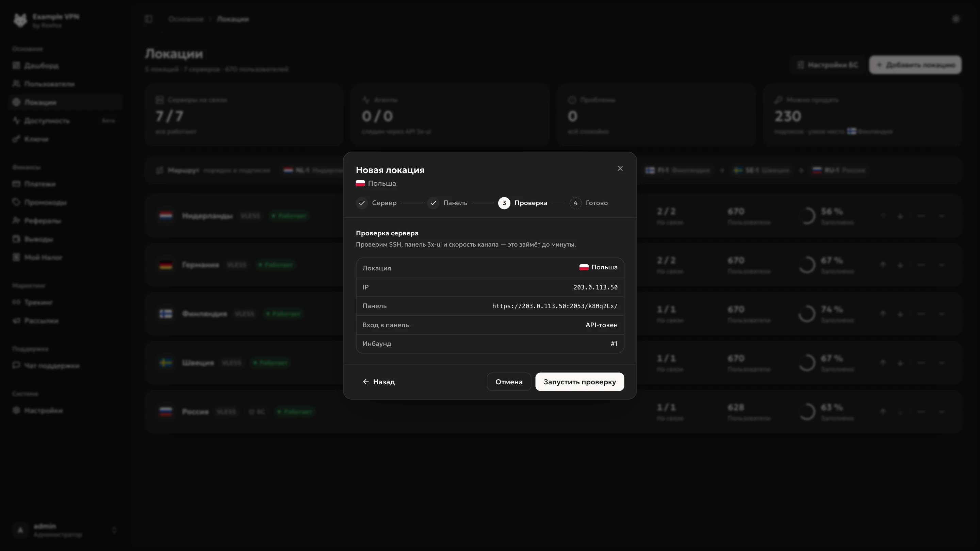Click the Проверка сервера heading
Screen dimensions: 980x551
point(387,233)
